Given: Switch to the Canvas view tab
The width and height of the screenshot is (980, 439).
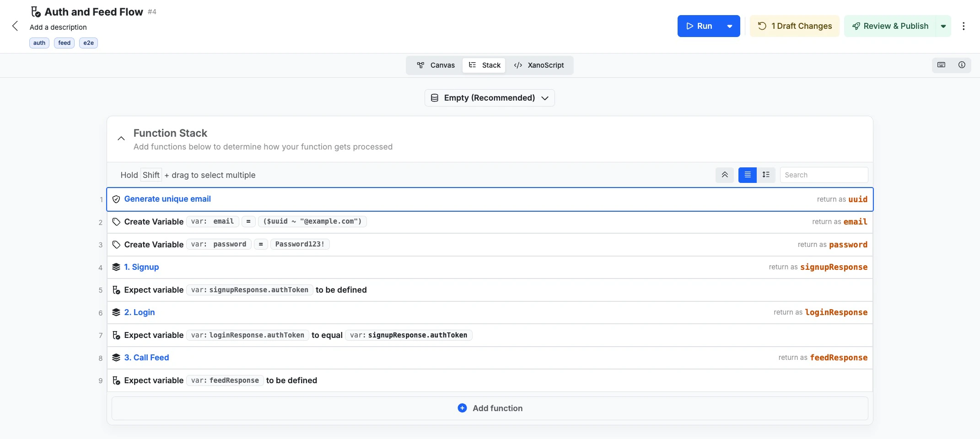Looking at the screenshot, I should point(436,65).
